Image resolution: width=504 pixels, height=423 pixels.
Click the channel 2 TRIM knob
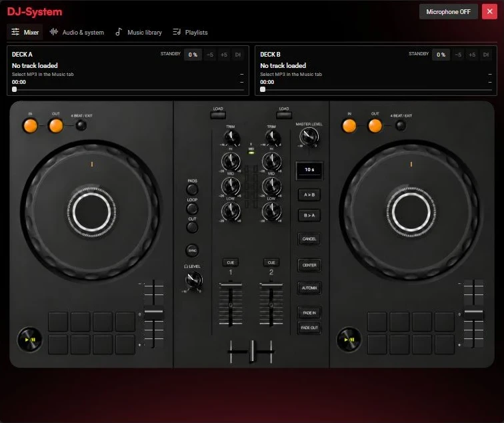(x=272, y=137)
